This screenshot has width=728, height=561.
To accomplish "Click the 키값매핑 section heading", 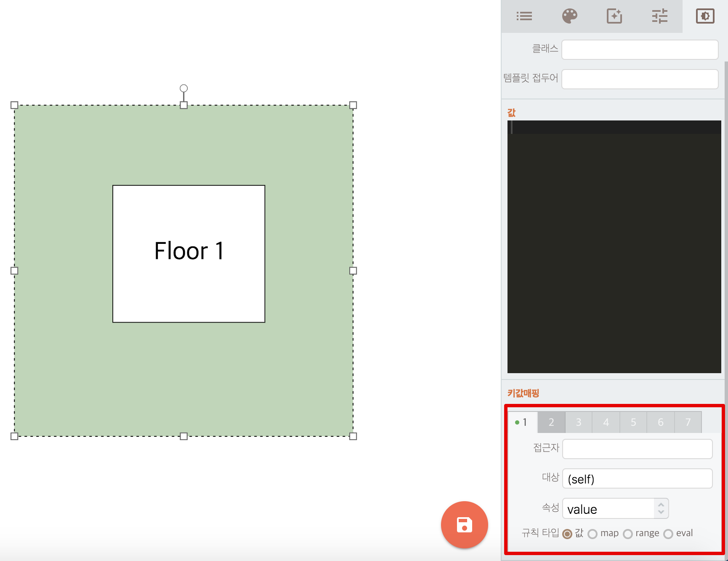I will pyautogui.click(x=523, y=393).
